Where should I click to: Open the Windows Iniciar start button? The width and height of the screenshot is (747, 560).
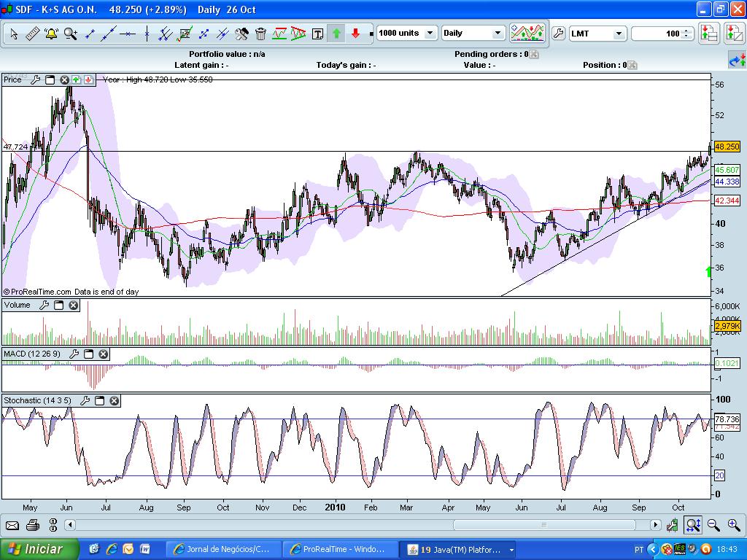tap(39, 550)
